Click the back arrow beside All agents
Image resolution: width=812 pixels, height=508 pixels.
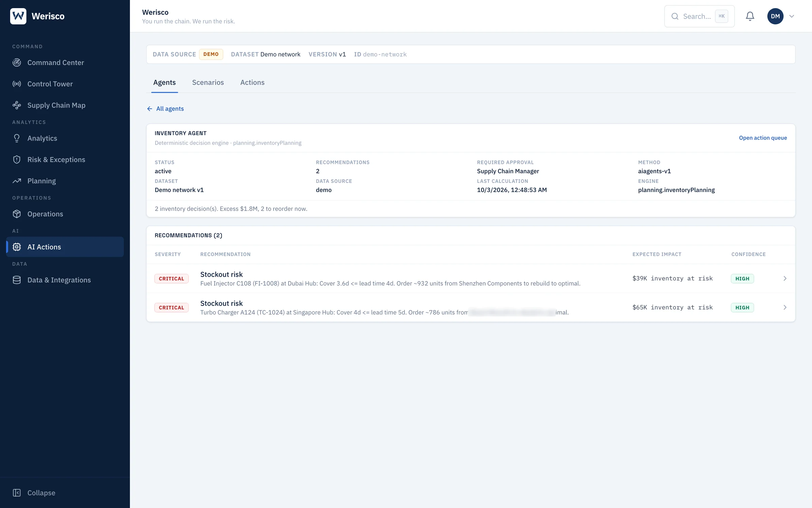click(x=150, y=109)
